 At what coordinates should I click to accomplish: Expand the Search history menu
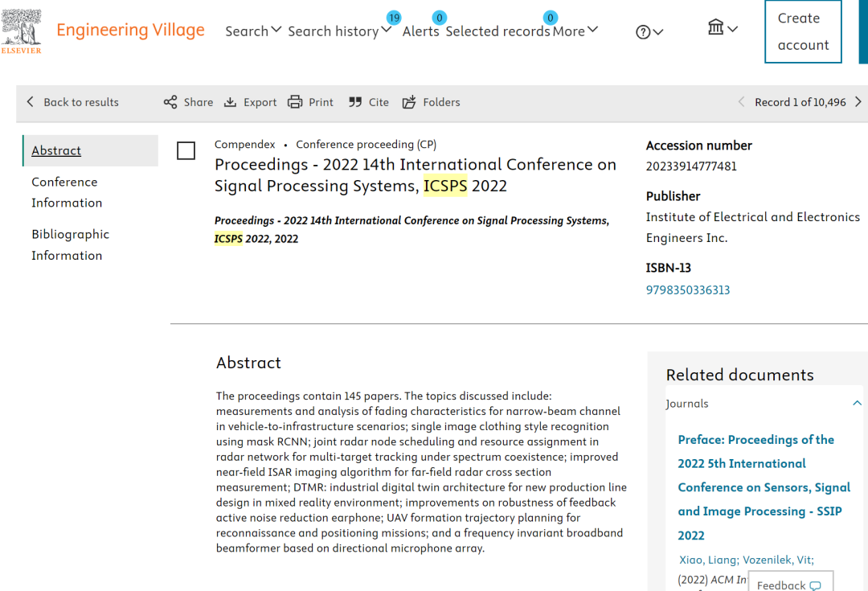(x=339, y=31)
